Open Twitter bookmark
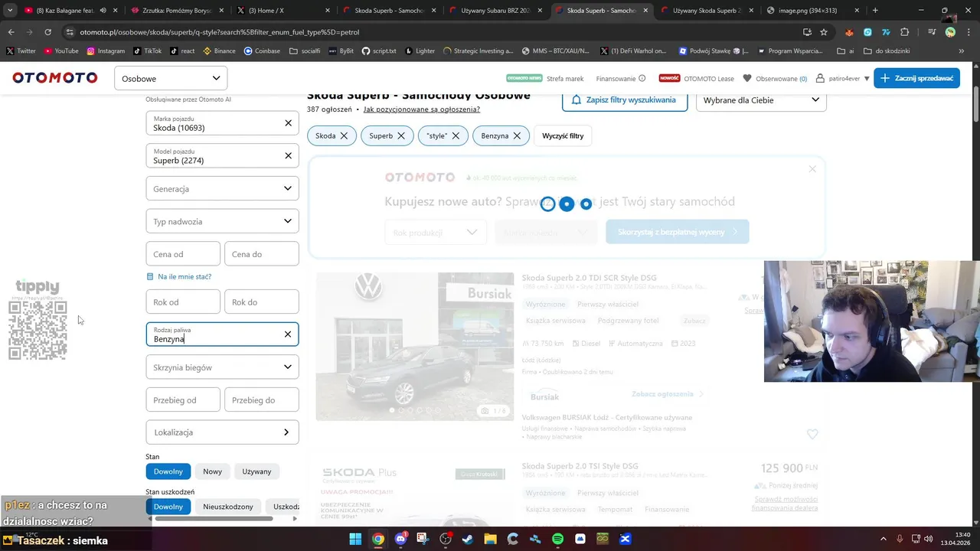This screenshot has height=551, width=980. 21,51
